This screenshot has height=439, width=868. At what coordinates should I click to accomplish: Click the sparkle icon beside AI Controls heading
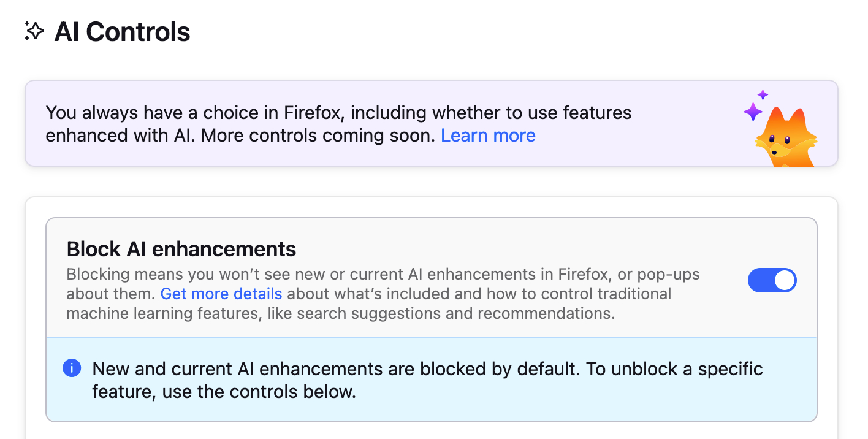34,31
